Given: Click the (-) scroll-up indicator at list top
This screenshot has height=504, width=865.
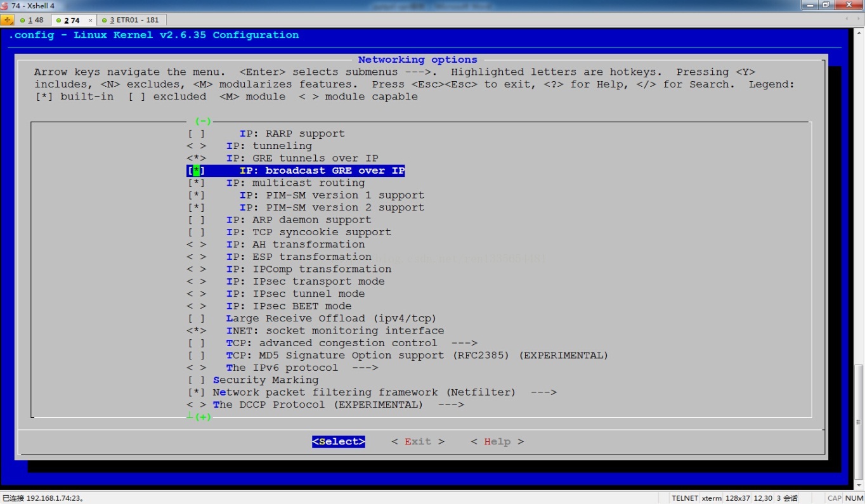Looking at the screenshot, I should click(x=203, y=121).
